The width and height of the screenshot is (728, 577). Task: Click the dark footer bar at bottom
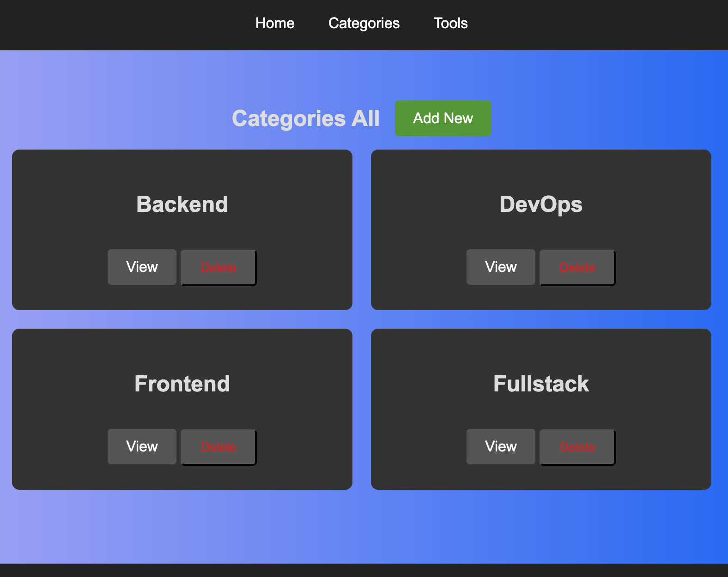pyautogui.click(x=364, y=571)
